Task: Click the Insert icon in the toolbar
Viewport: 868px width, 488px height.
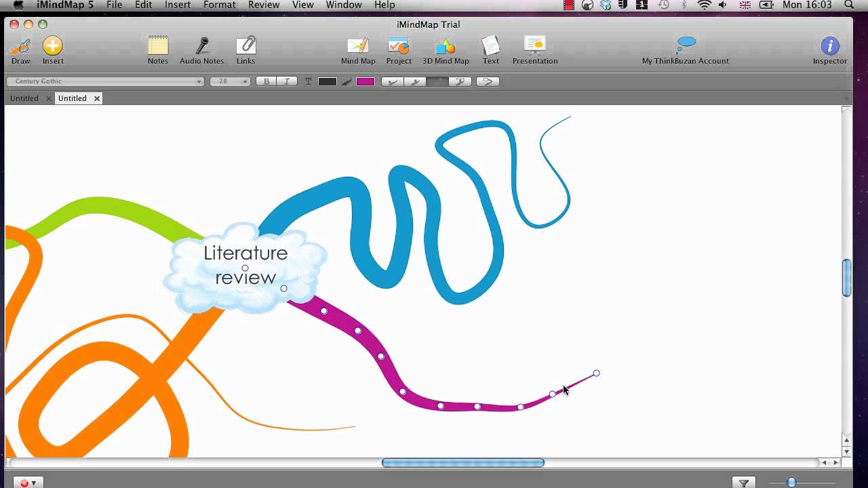Action: [x=52, y=47]
